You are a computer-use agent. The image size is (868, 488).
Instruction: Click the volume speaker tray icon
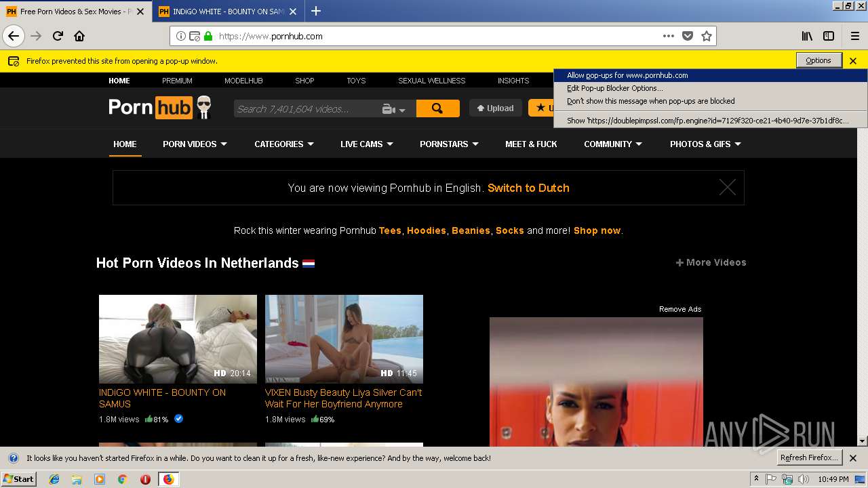tap(803, 479)
